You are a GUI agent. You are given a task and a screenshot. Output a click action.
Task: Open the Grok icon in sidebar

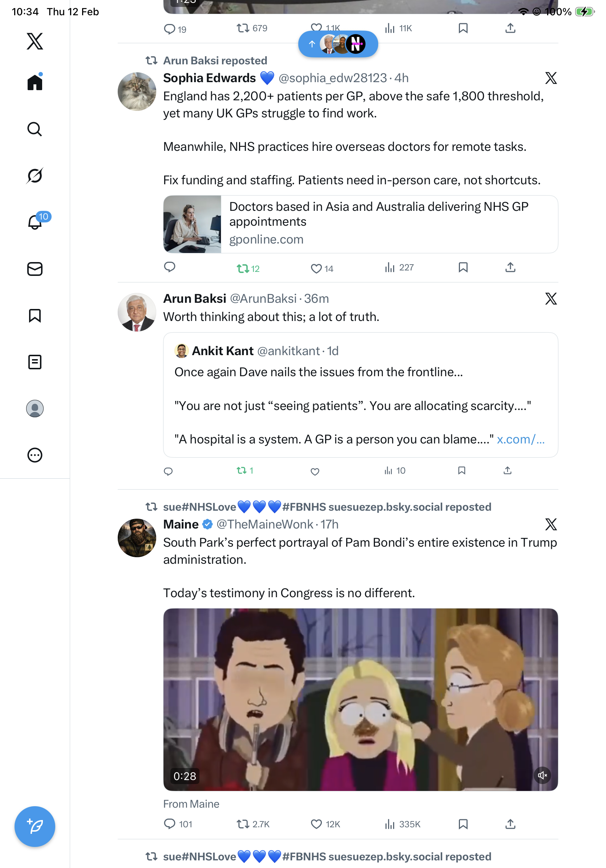(x=35, y=176)
